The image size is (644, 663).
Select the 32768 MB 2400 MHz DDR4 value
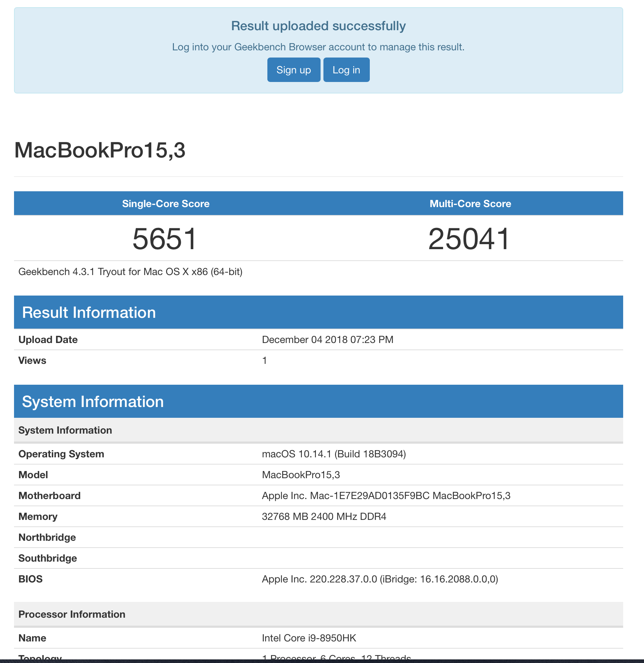(x=324, y=517)
